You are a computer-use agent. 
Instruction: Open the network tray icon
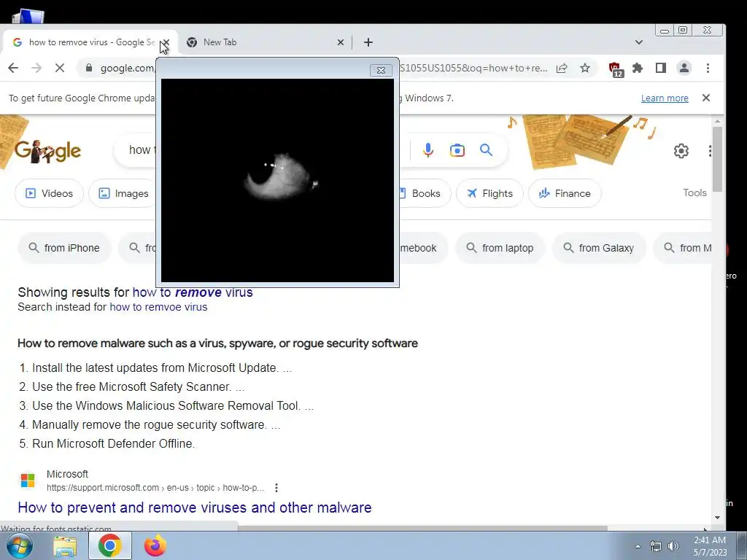tap(656, 546)
